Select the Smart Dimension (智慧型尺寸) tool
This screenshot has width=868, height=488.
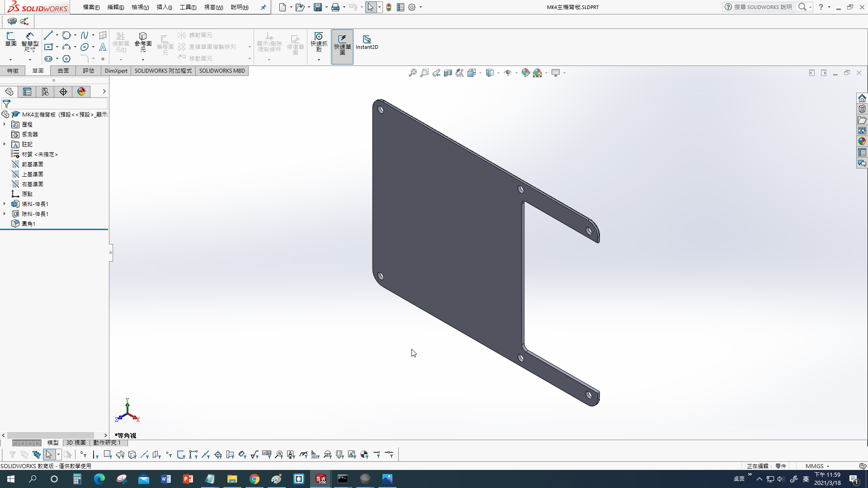[30, 42]
